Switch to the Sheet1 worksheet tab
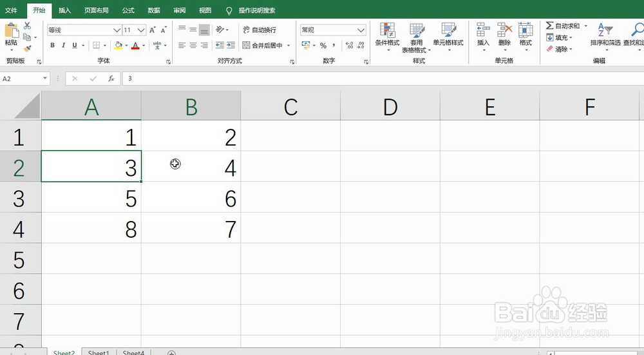Screen dimensions: 644x355 (99, 352)
